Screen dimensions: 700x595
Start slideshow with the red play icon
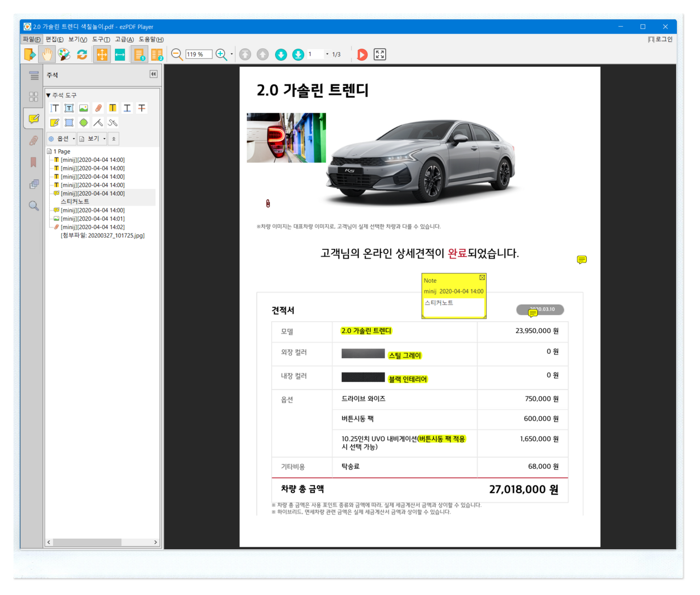[x=362, y=54]
